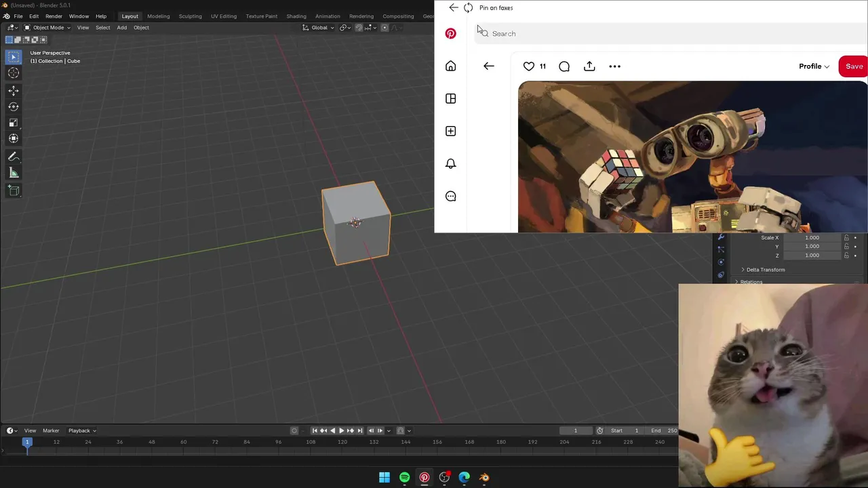Viewport: 868px width, 488px height.
Task: Open Windows Start menu
Action: [384, 477]
